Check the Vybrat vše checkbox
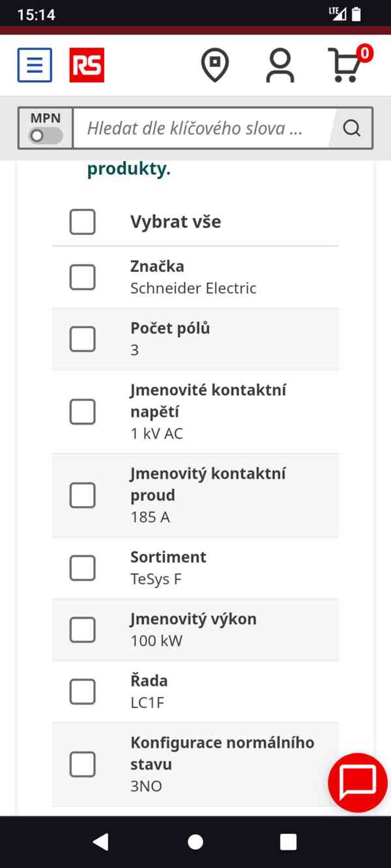The height and width of the screenshot is (868, 391). point(83,222)
